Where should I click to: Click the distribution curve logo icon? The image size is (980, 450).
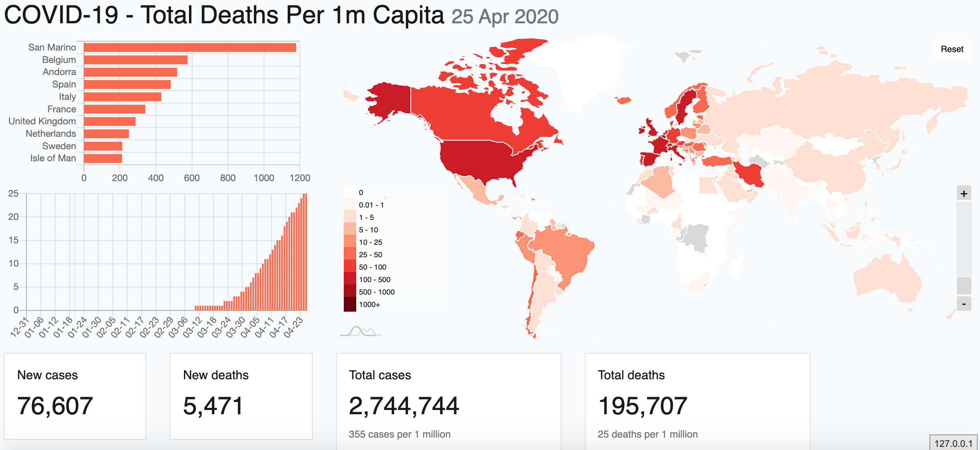(x=360, y=331)
